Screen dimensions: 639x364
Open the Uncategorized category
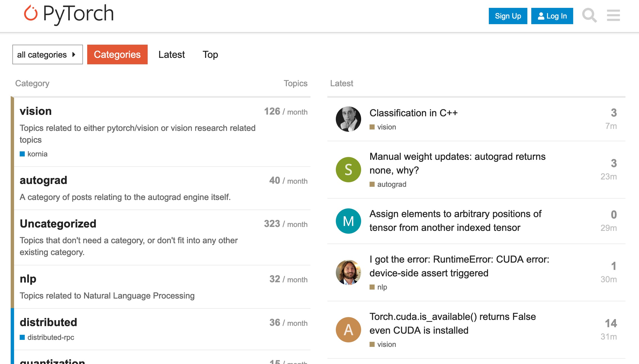(x=58, y=224)
